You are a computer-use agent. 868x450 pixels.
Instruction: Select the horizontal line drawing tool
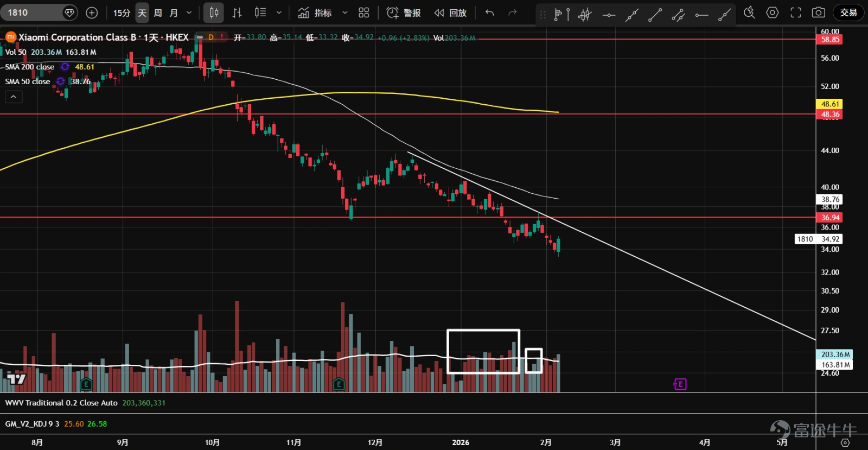pyautogui.click(x=609, y=15)
